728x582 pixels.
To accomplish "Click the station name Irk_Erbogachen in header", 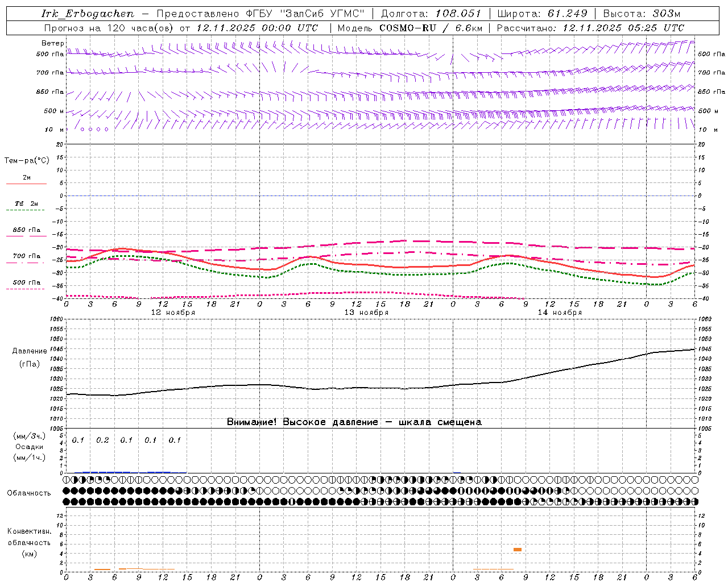I will click(88, 14).
